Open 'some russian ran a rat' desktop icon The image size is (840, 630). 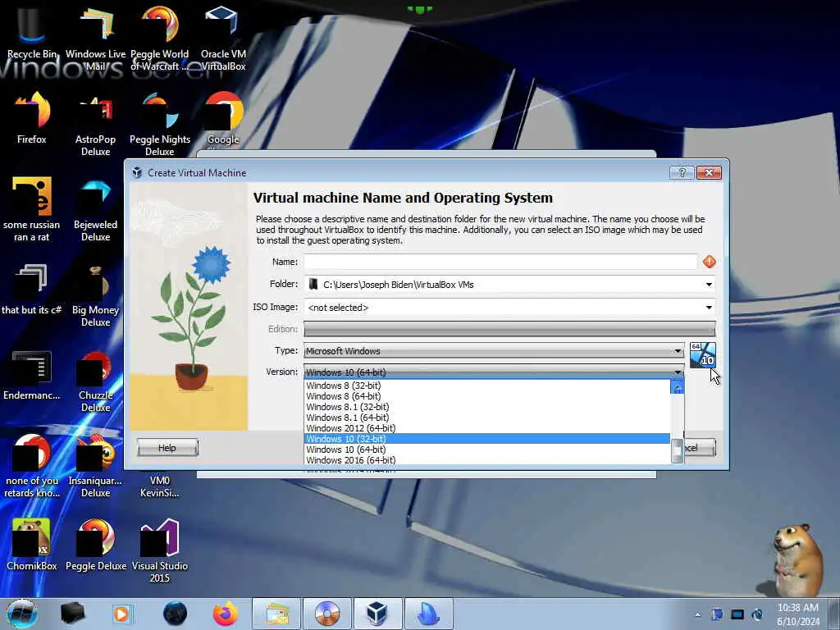pos(32,209)
